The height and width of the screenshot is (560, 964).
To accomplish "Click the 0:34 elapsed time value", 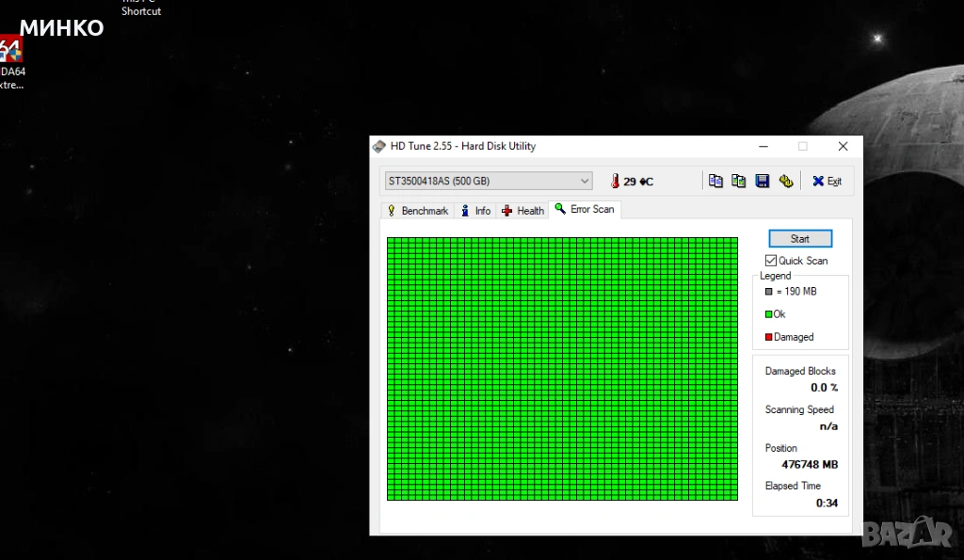I will [827, 503].
